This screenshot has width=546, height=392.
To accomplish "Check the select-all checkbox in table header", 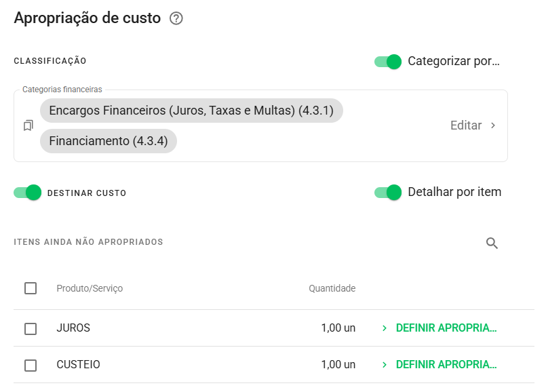I will [31, 288].
